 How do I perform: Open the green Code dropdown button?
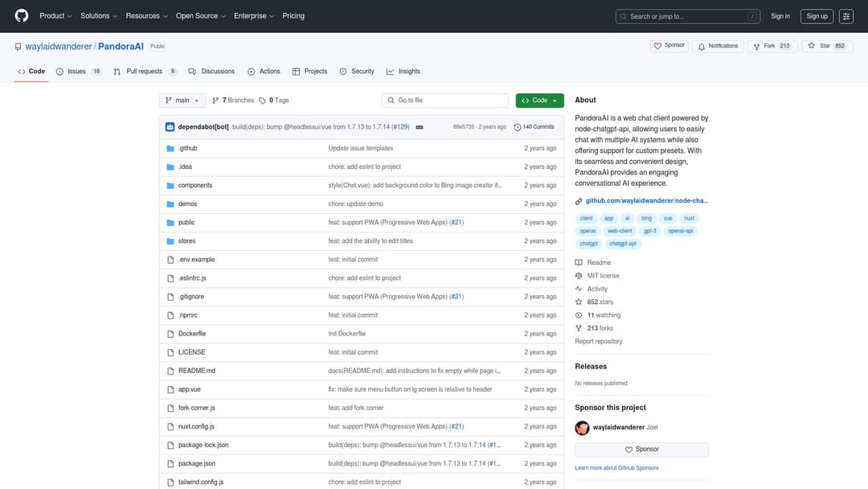pos(539,101)
